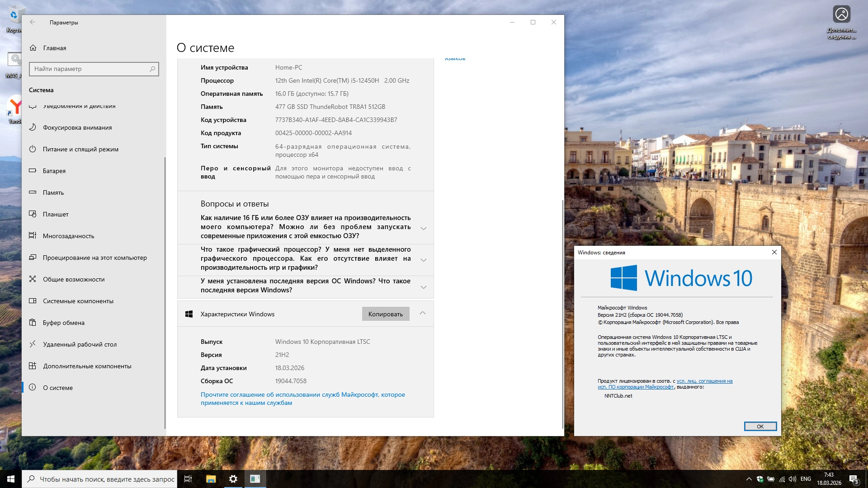Click the back arrow in Settings header

(x=33, y=22)
